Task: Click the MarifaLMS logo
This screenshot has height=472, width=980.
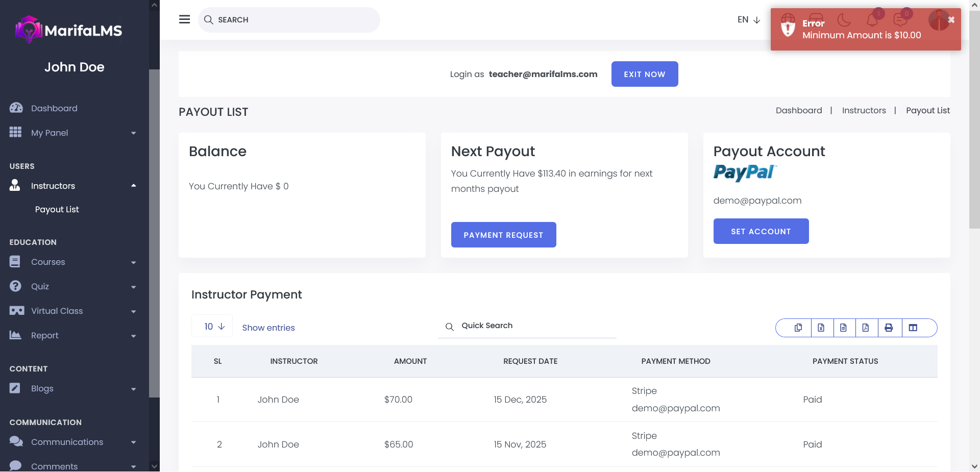Action: [x=69, y=30]
